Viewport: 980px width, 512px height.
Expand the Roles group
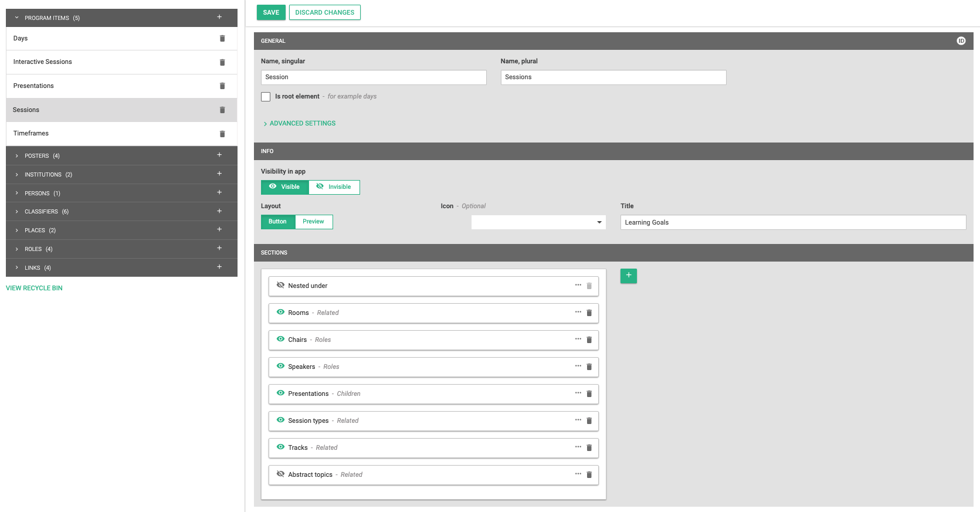[x=16, y=249]
